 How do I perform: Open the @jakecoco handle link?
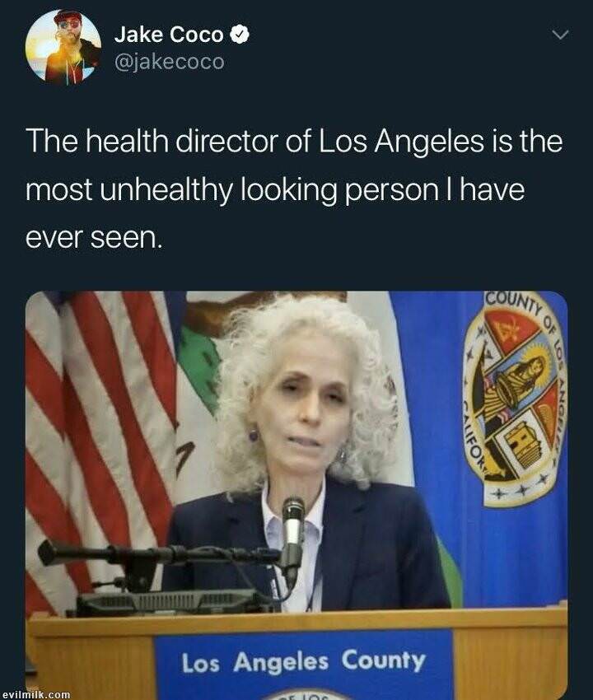click(x=169, y=62)
